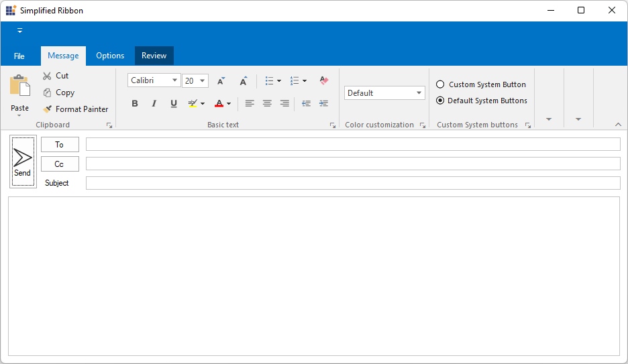The height and width of the screenshot is (364, 628).
Task: Click the Cut scissors icon
Action: [47, 76]
